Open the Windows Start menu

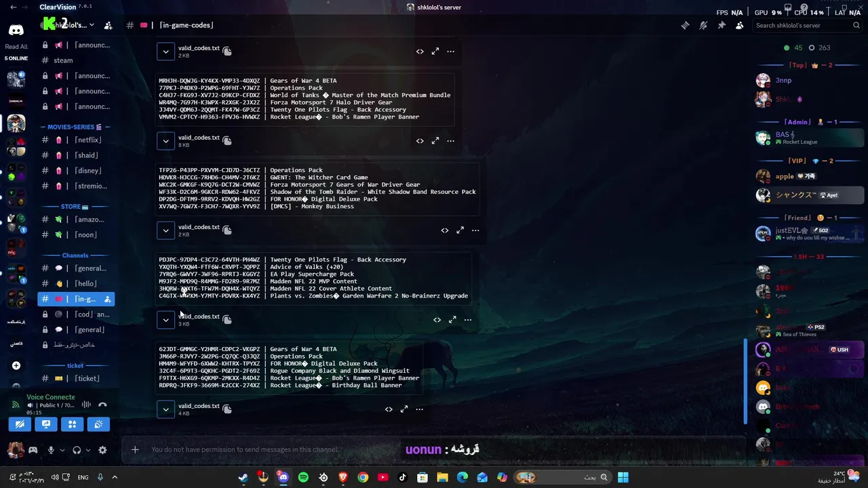623,477
